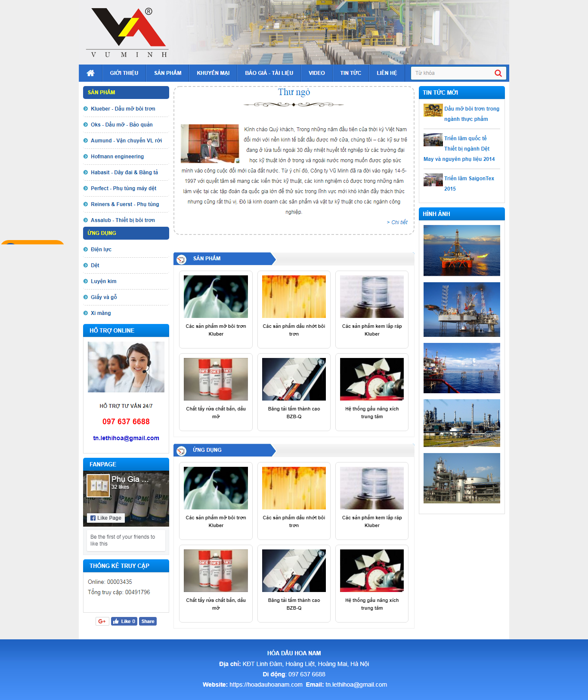The image size is (588, 700).
Task: Click the orange tab at left edge
Action: click(32, 242)
